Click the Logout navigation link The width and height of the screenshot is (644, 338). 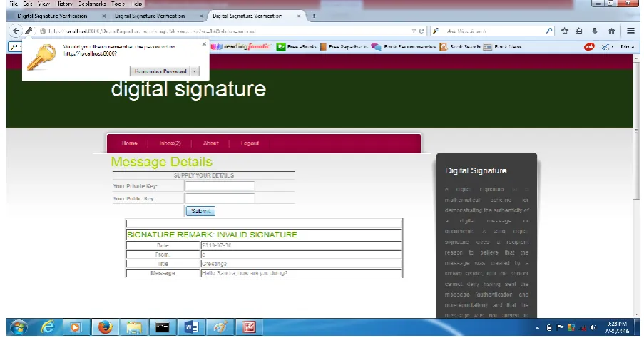point(250,143)
